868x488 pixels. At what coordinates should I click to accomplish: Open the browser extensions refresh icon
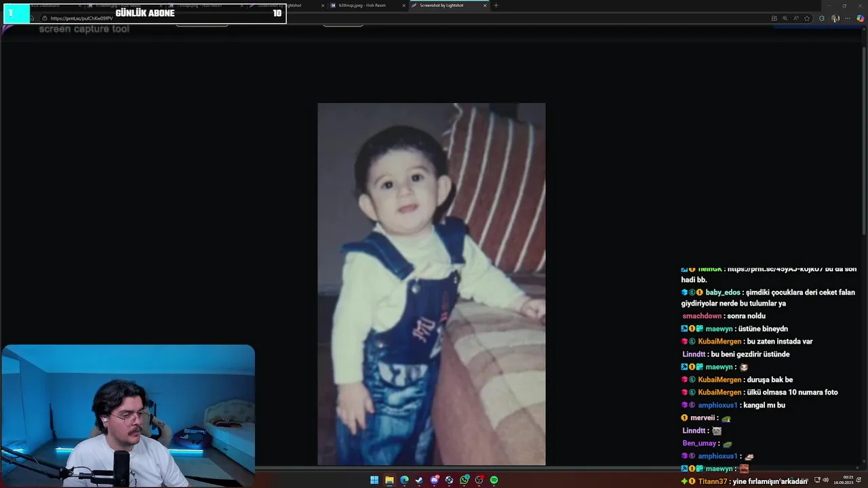click(x=822, y=18)
